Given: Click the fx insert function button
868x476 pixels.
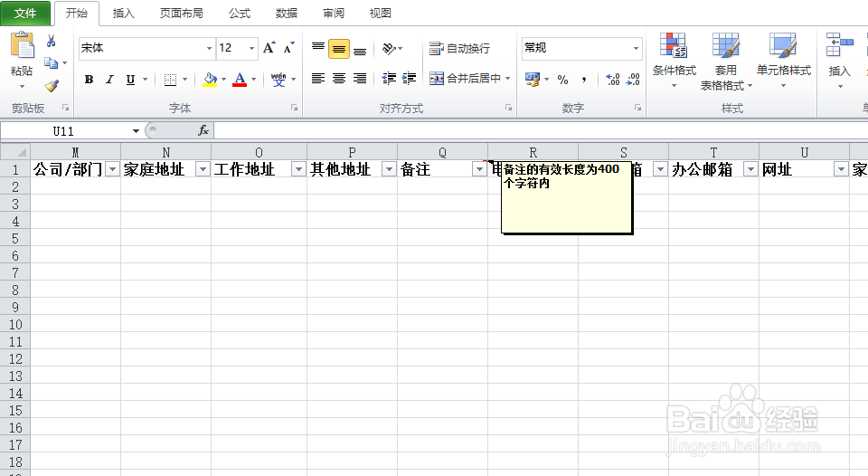Looking at the screenshot, I should [203, 131].
